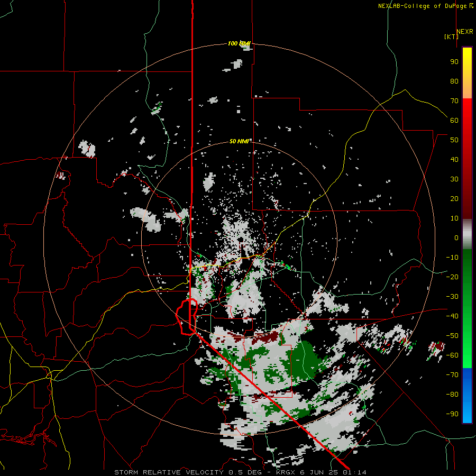Click the 0 value on the velocity scale
Viewport: 476px width, 476px height.
pyautogui.click(x=456, y=237)
